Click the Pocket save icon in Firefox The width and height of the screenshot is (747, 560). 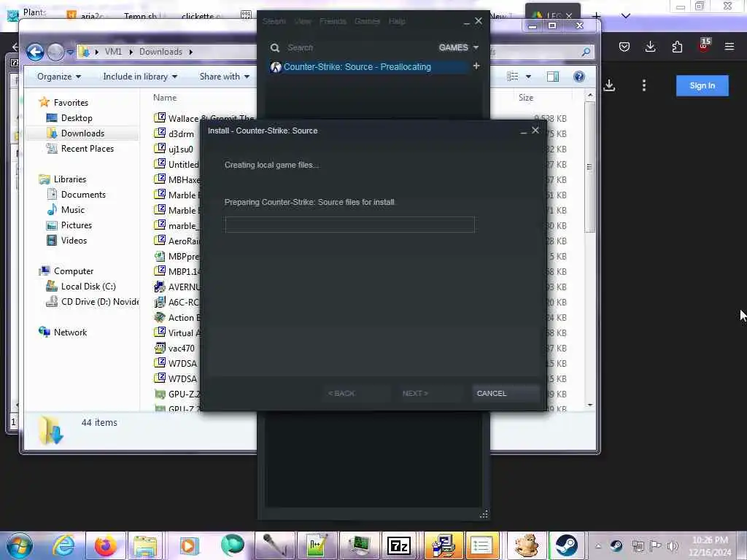coord(624,46)
